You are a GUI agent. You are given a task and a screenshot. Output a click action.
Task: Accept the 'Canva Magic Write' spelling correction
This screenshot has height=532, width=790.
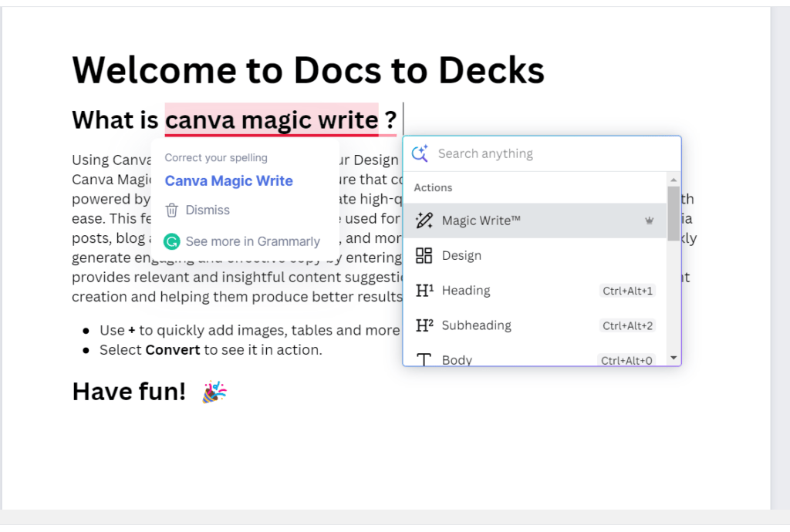[x=228, y=181]
